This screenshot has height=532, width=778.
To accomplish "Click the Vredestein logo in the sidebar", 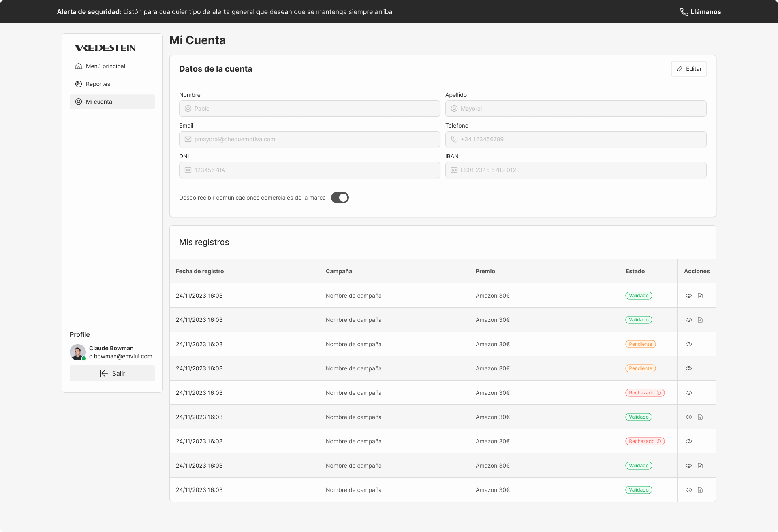I will pos(105,47).
